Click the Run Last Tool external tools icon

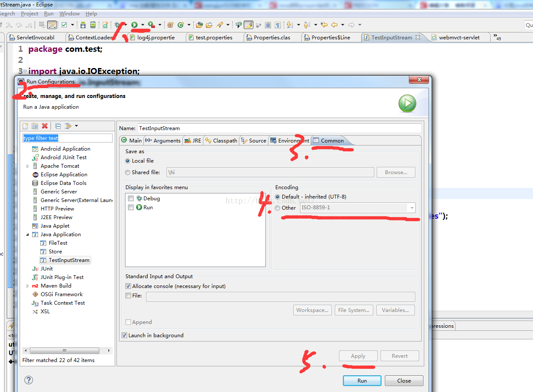click(151, 25)
